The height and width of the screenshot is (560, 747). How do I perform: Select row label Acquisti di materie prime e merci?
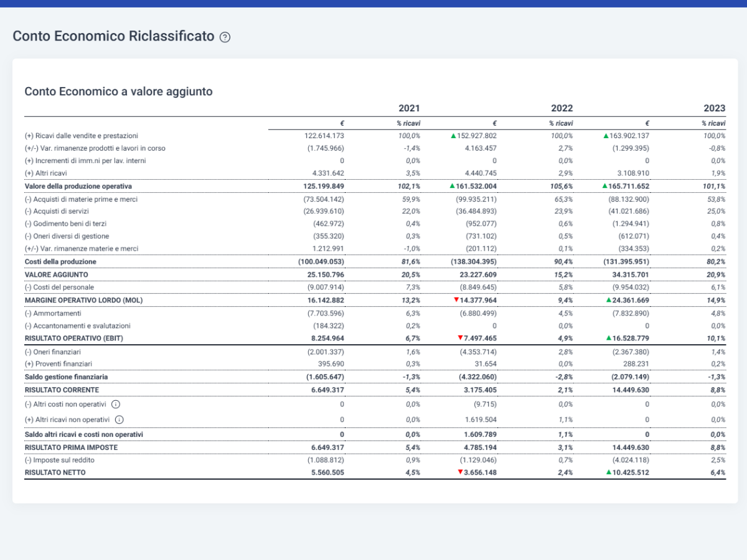tap(81, 199)
